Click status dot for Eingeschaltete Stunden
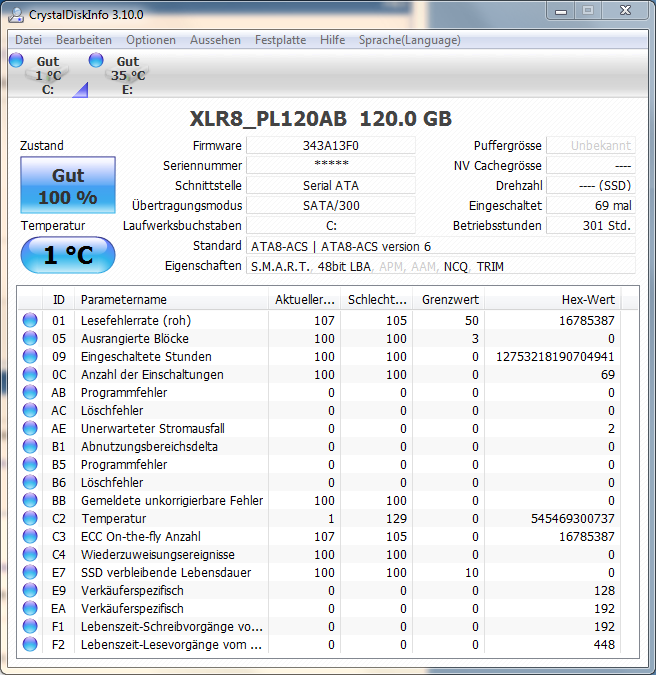The width and height of the screenshot is (656, 675). click(30, 356)
